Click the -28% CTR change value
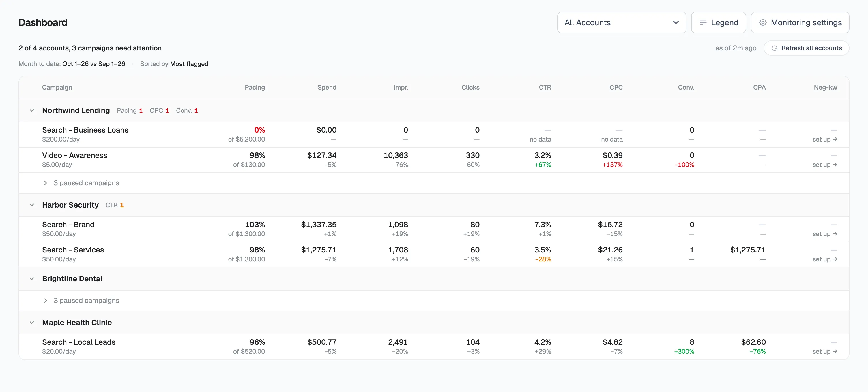Screen dimensions: 868x392 click(543, 259)
